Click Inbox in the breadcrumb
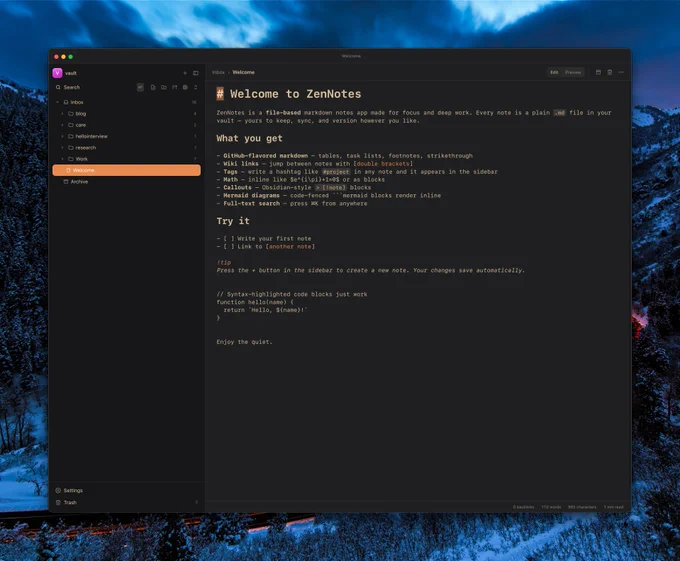This screenshot has height=561, width=680. tap(218, 72)
